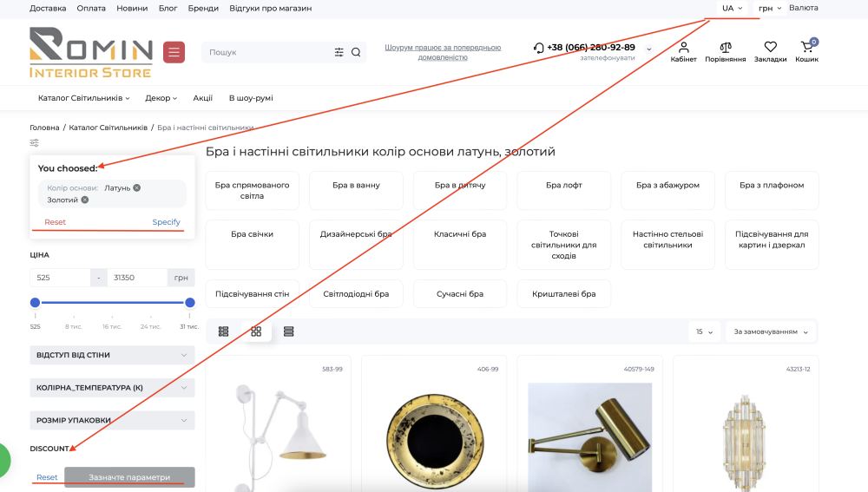Open search filter settings icon
The image size is (868, 492).
click(339, 52)
